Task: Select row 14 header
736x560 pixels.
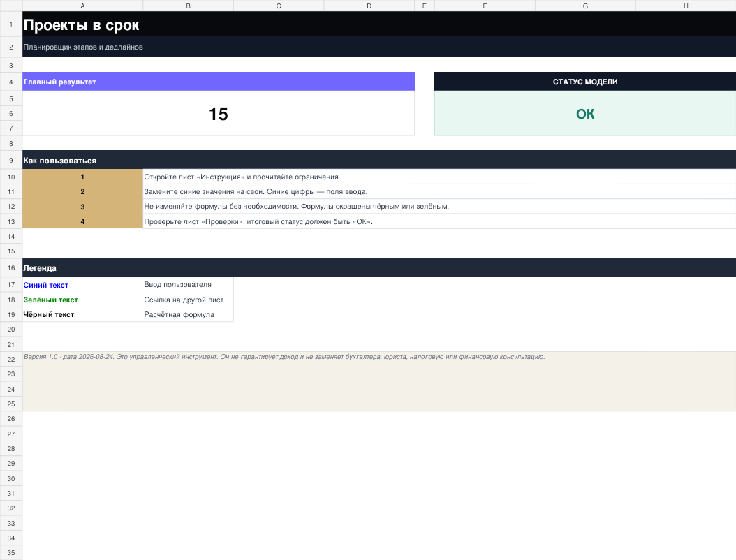Action: [x=11, y=236]
